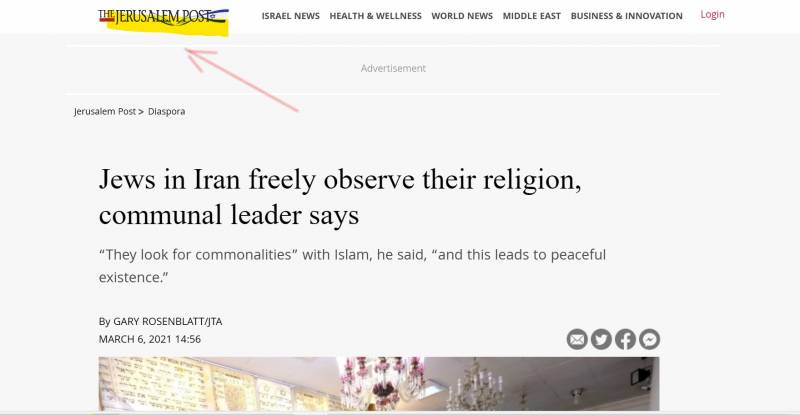Screen dimensions: 800x415
Task: Open the synagogue article photo
Action: (x=379, y=384)
